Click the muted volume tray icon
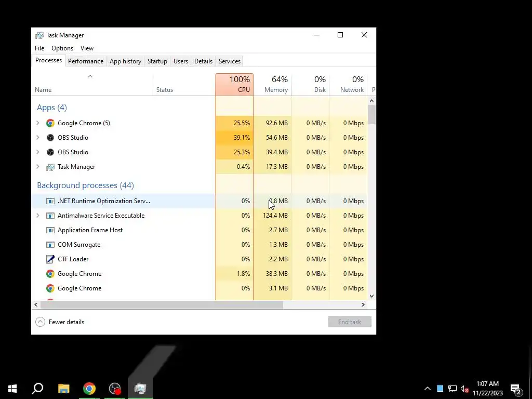Viewport: 532px width, 399px height. pyautogui.click(x=464, y=389)
